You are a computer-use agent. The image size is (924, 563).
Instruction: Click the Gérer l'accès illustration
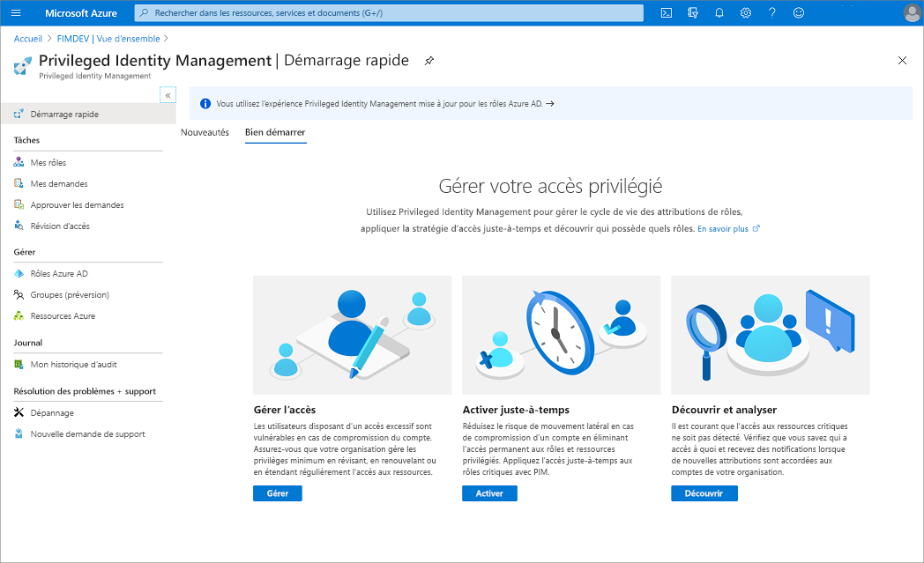tap(353, 335)
